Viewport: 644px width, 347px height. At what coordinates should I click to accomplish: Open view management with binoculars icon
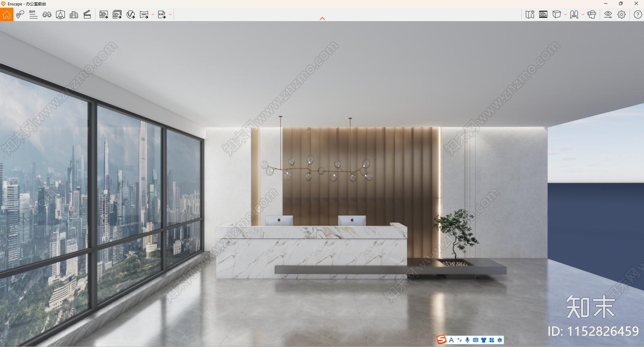tap(47, 15)
